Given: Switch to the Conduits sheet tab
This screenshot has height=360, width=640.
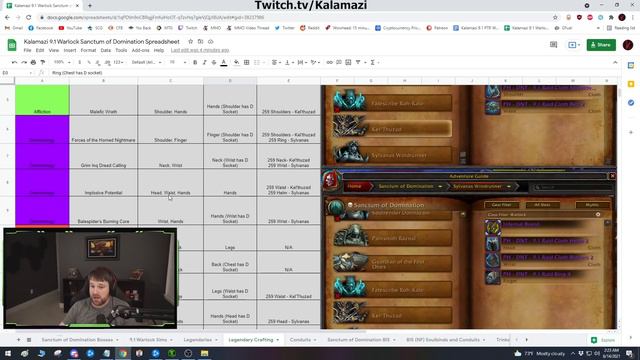Looking at the screenshot, I should [303, 340].
